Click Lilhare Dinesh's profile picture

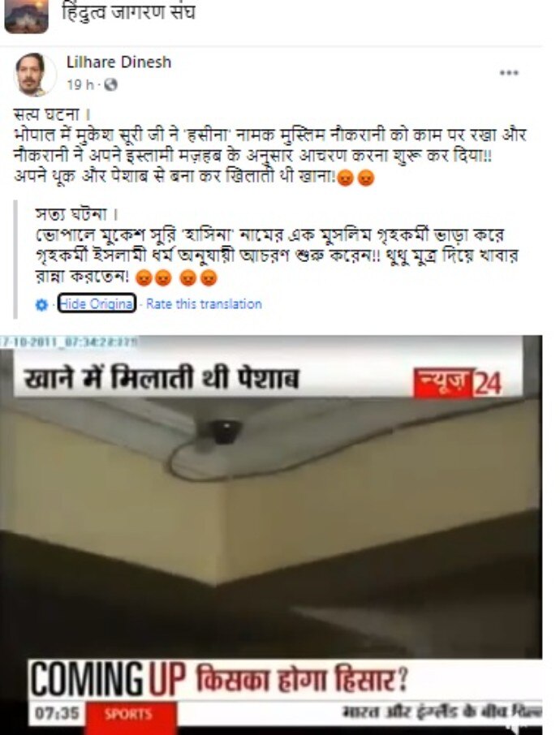[x=33, y=75]
